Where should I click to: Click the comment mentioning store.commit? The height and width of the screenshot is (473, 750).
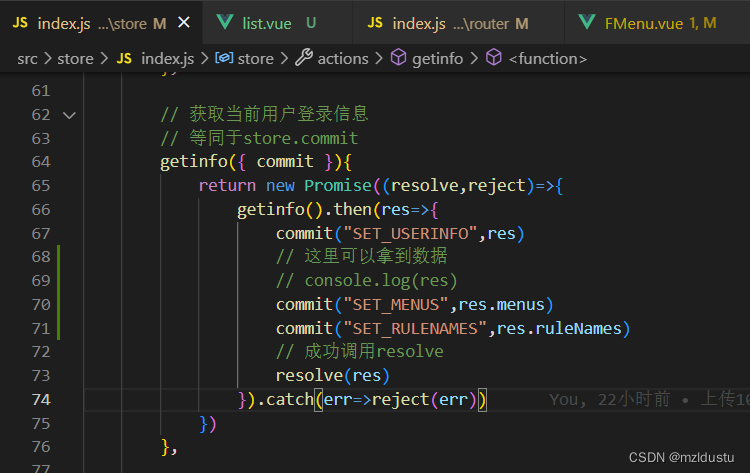pos(259,138)
